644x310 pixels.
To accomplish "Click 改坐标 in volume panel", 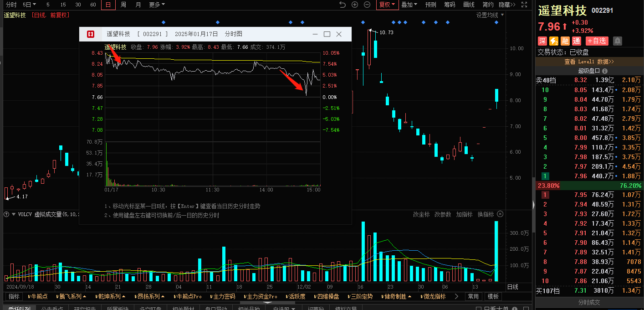I will coord(421,214).
